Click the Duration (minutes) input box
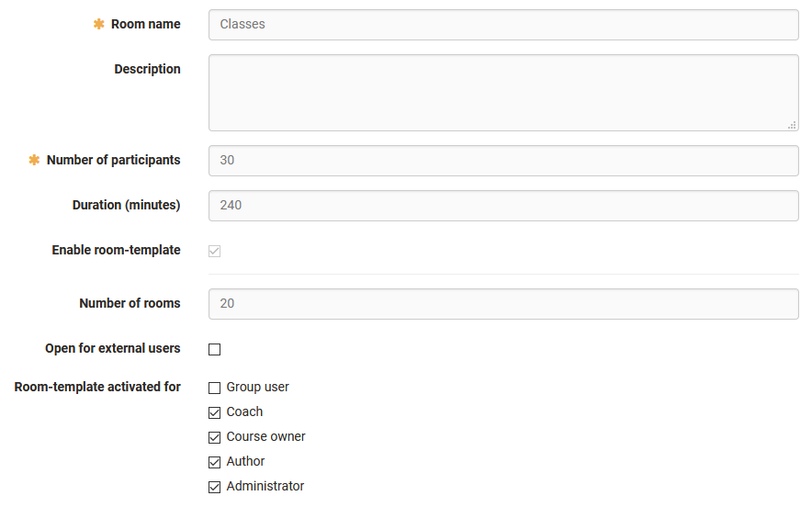The width and height of the screenshot is (812, 507). click(503, 206)
